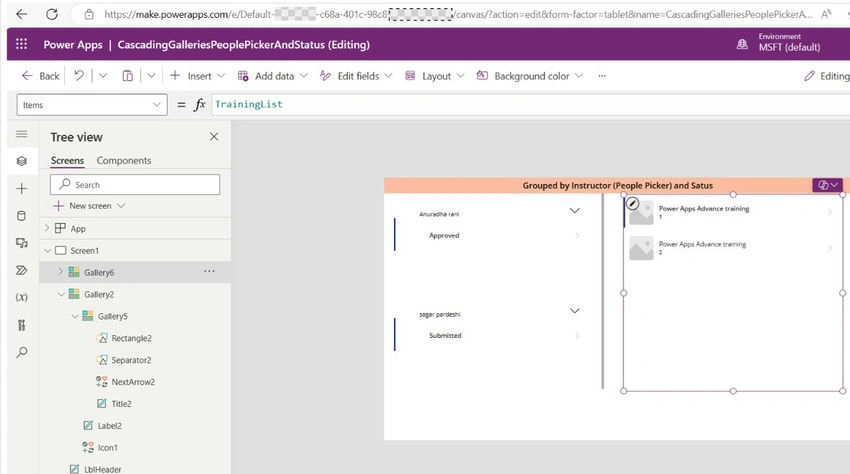
Task: Click the Submitted status row arrow
Action: tap(577, 336)
